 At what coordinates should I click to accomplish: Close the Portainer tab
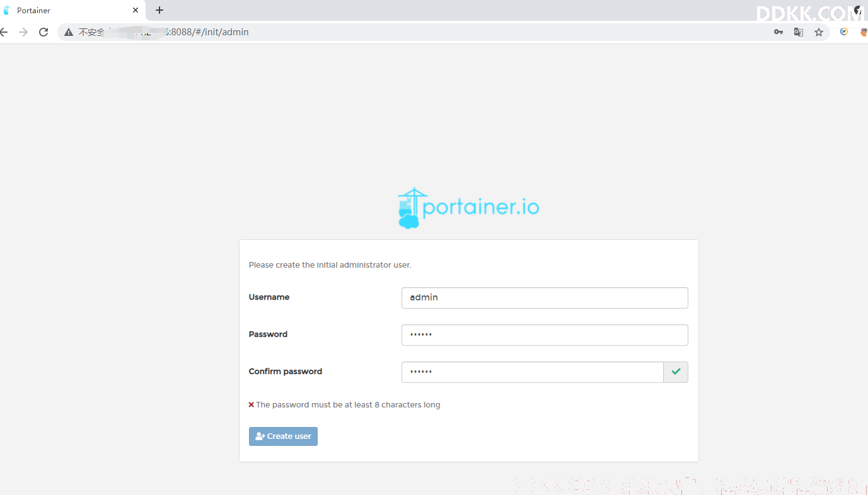(136, 10)
